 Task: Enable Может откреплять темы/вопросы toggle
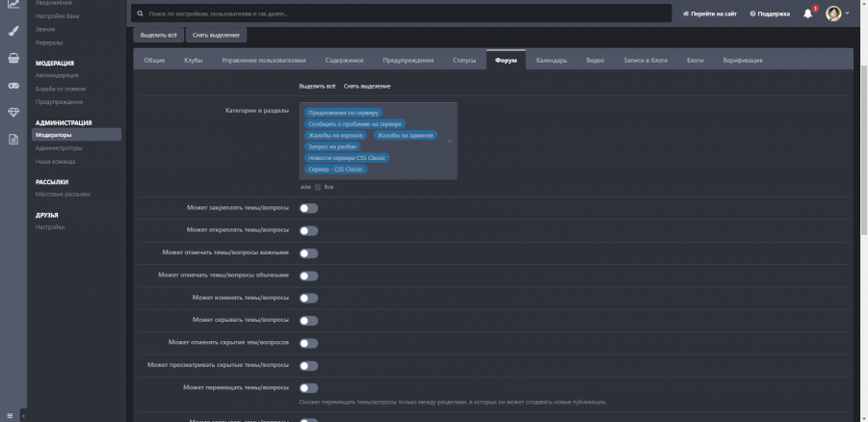[x=309, y=231]
